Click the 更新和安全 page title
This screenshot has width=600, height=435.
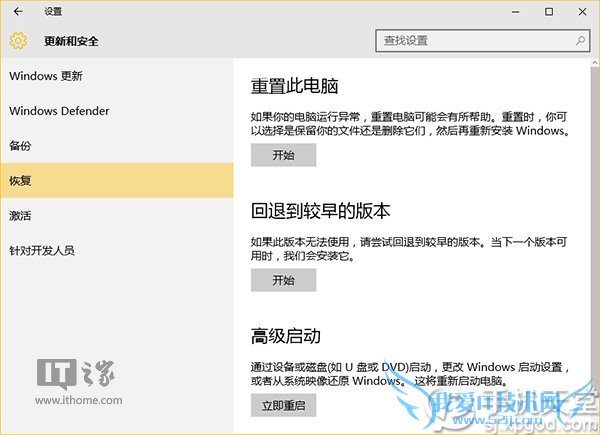(x=71, y=41)
